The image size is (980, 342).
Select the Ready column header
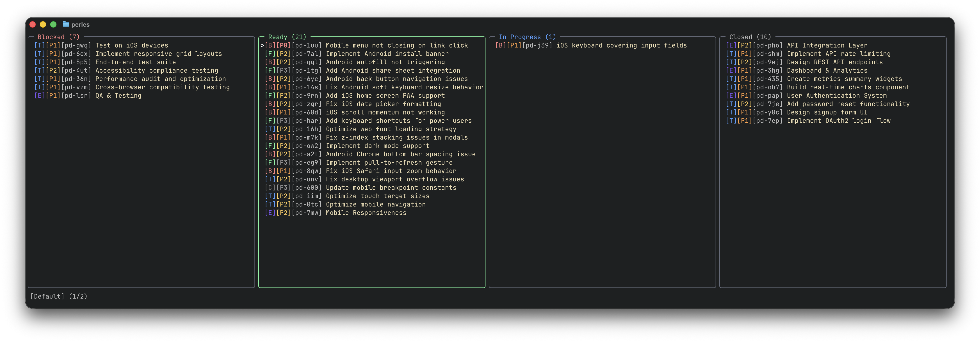tap(287, 37)
